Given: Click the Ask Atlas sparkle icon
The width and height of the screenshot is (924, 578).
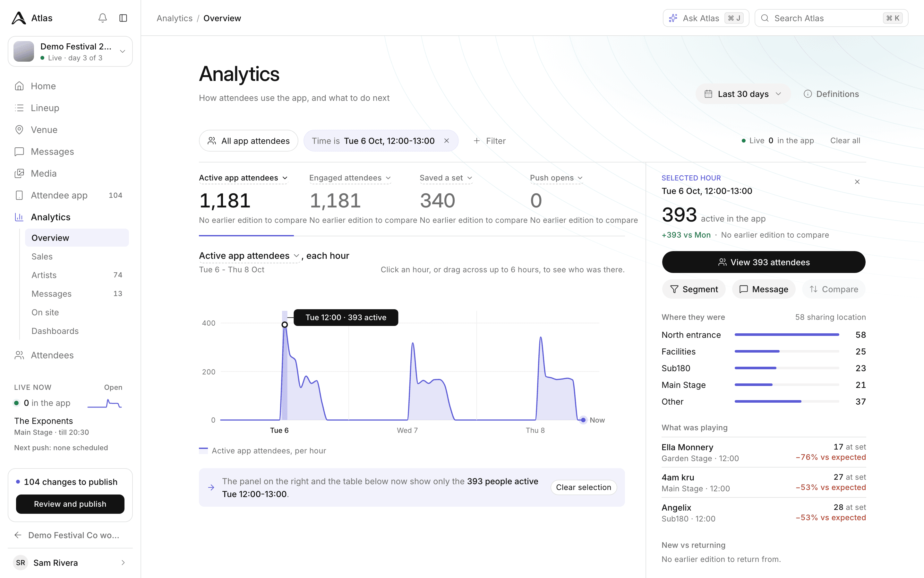Looking at the screenshot, I should 673,18.
